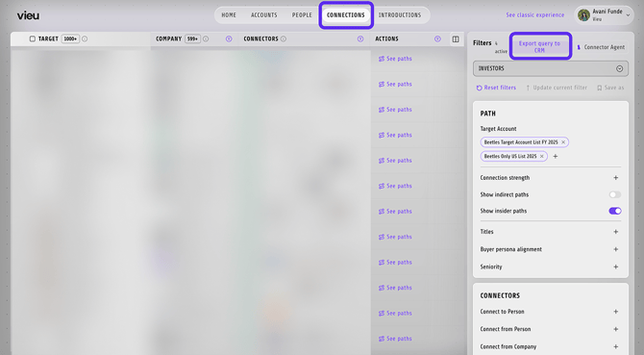This screenshot has height=355, width=644.
Task: Enable Show indirect paths toggle
Action: (615, 194)
